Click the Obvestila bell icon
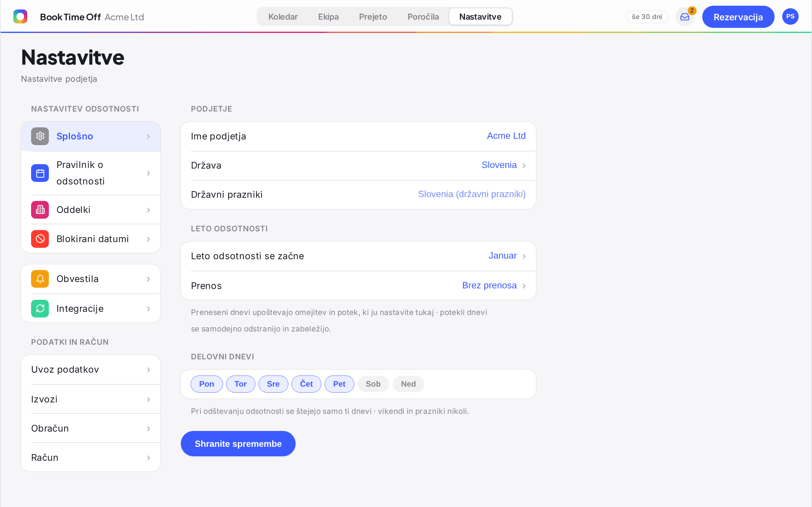 (x=40, y=279)
